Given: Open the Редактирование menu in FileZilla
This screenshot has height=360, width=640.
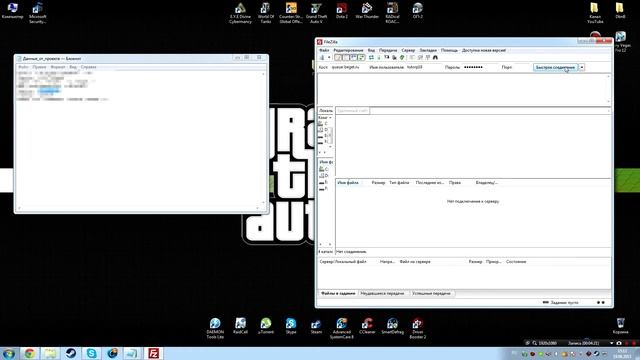Looking at the screenshot, I should pyautogui.click(x=348, y=50).
